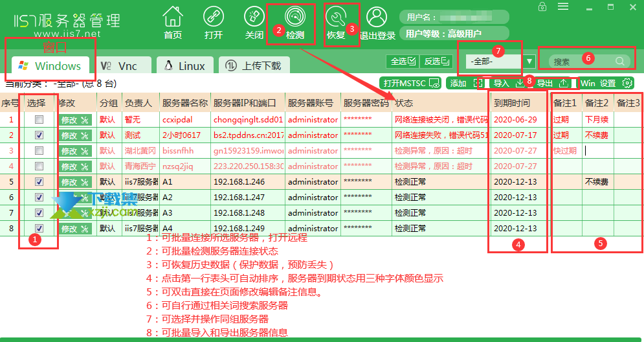Viewport: 644px width, 342px height.
Task: Open the 打开MSTSC button
Action: click(x=410, y=83)
